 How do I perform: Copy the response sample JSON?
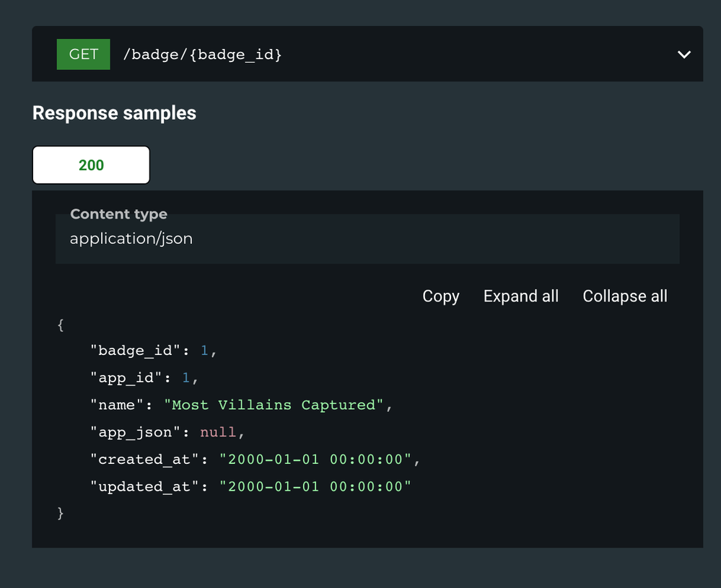pyautogui.click(x=440, y=297)
